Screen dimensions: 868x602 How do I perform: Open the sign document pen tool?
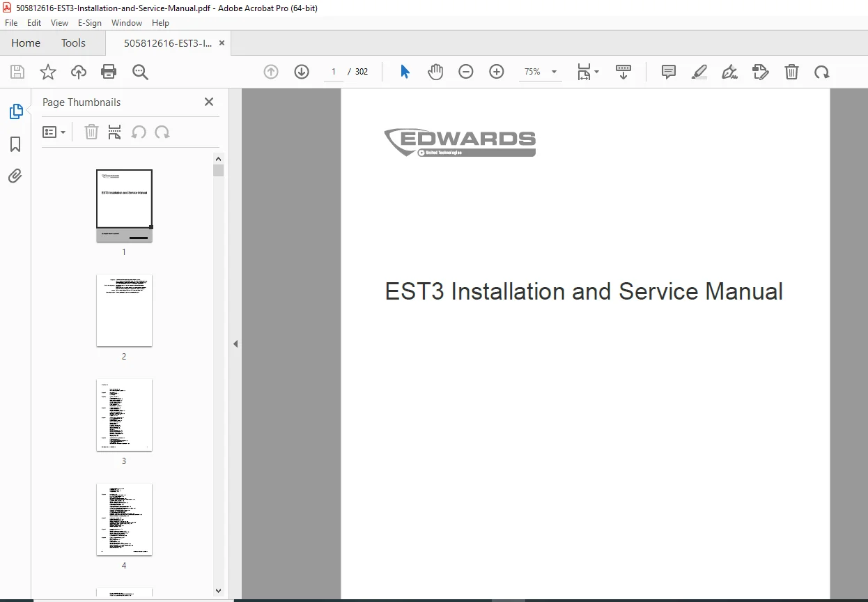[x=729, y=72]
